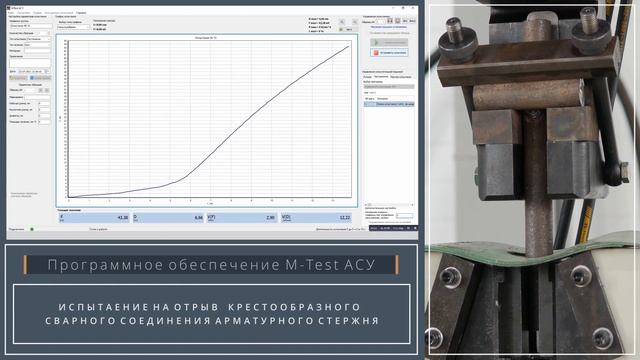Viewport: 640px width, 360px height.
Task: Select the V(F) rate value panel
Action: 242,218
